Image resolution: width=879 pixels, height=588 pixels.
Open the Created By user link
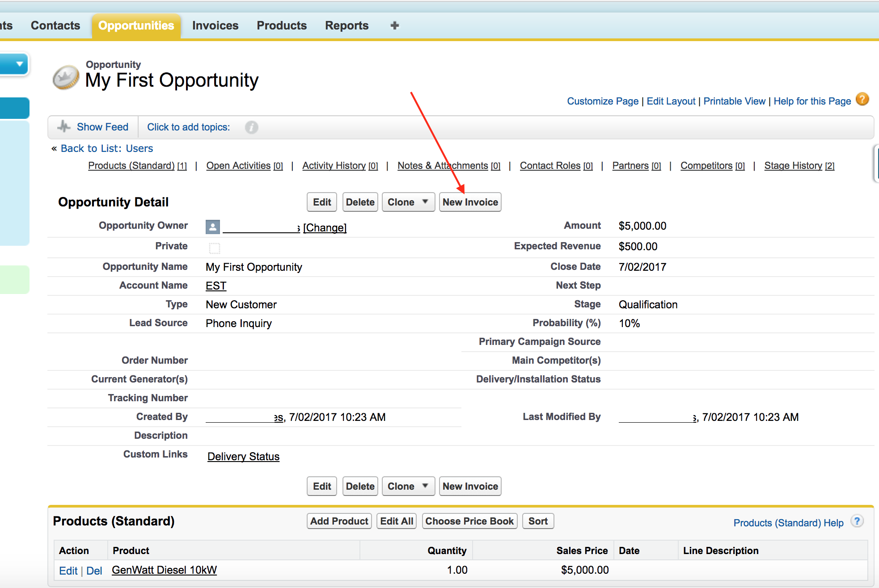point(245,417)
